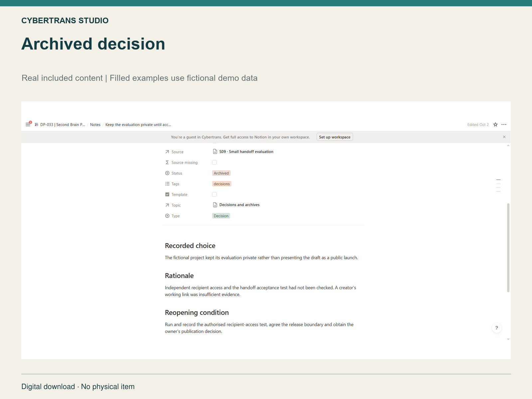Click the Archived status tag
532x399 pixels.
click(221, 173)
